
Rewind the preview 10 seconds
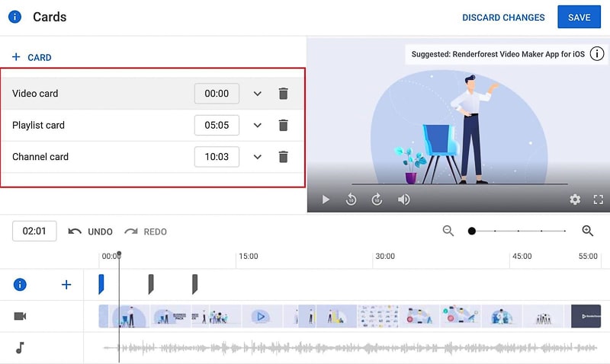(351, 200)
